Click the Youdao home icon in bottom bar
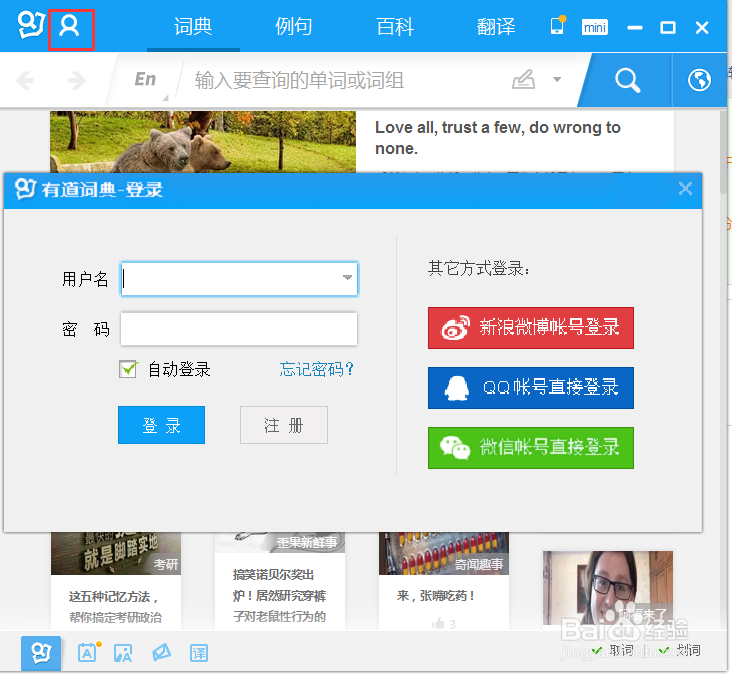Screen dimensions: 732x678 (x=41, y=653)
